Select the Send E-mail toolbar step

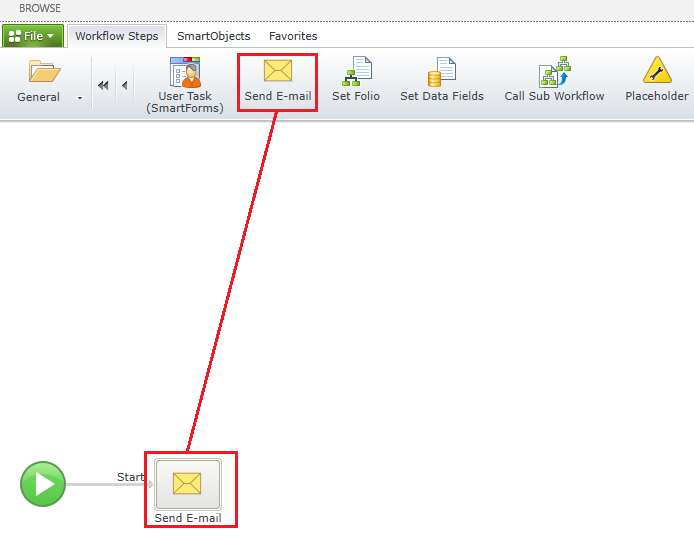tap(278, 81)
